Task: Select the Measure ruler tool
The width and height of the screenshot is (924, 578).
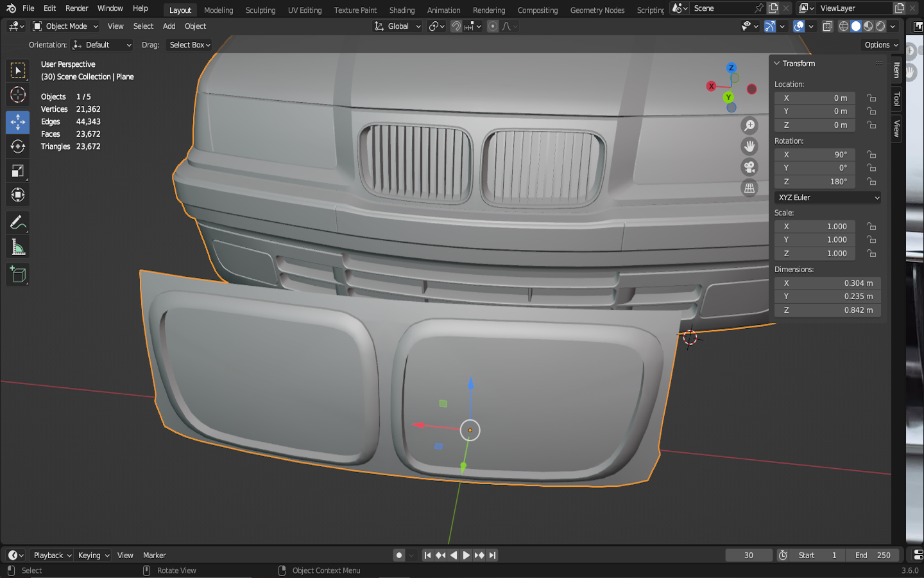Action: [x=18, y=247]
